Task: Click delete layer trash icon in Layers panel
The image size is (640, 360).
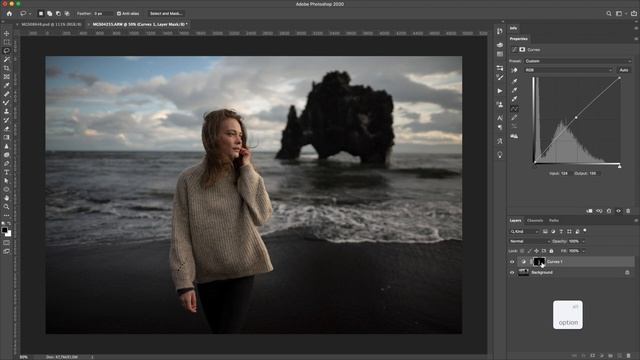Action: click(628, 356)
